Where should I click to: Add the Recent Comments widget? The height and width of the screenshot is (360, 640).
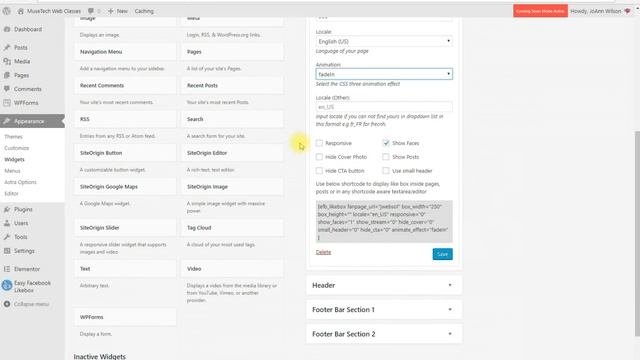click(125, 85)
